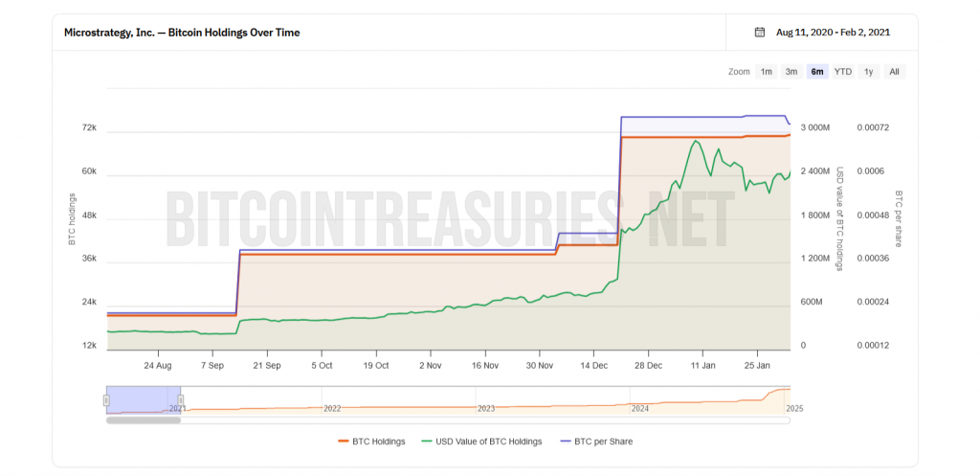Switch zoom to YTD
The height and width of the screenshot is (476, 980).
(x=842, y=72)
